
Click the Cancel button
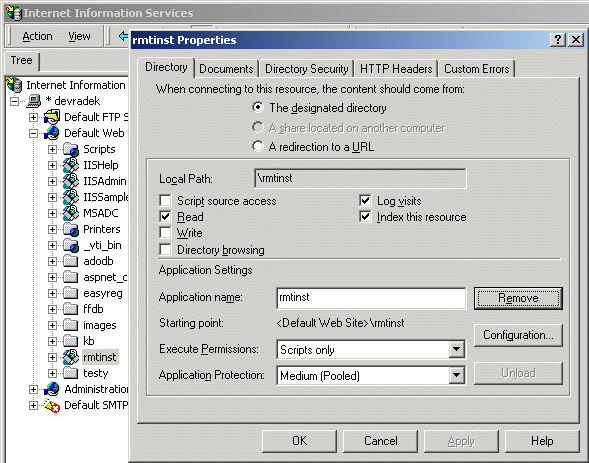pos(381,441)
